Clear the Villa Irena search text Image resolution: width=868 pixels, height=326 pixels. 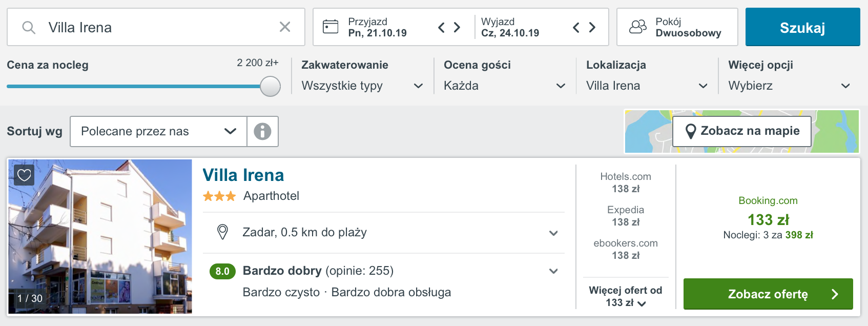pyautogui.click(x=285, y=27)
